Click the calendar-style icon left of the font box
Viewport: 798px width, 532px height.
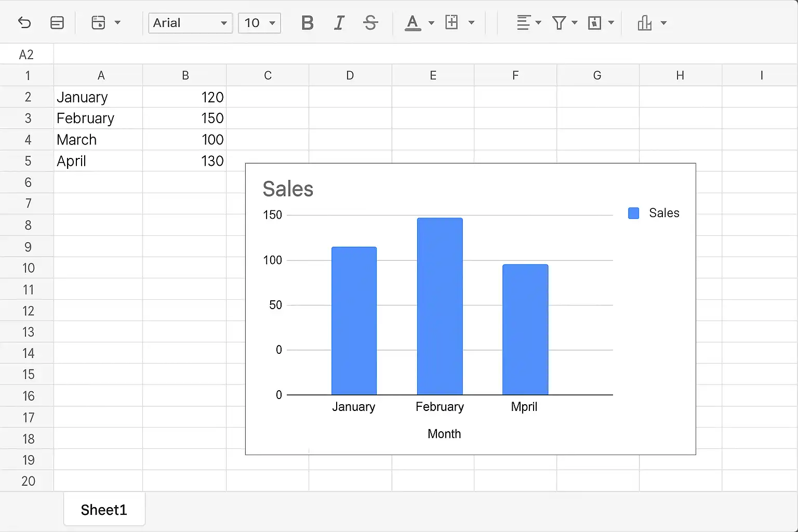click(x=98, y=22)
